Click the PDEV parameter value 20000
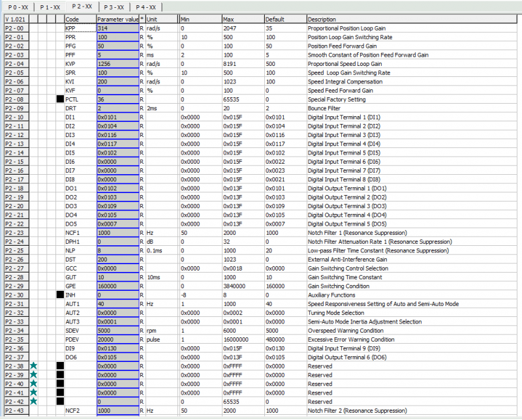 (x=117, y=340)
